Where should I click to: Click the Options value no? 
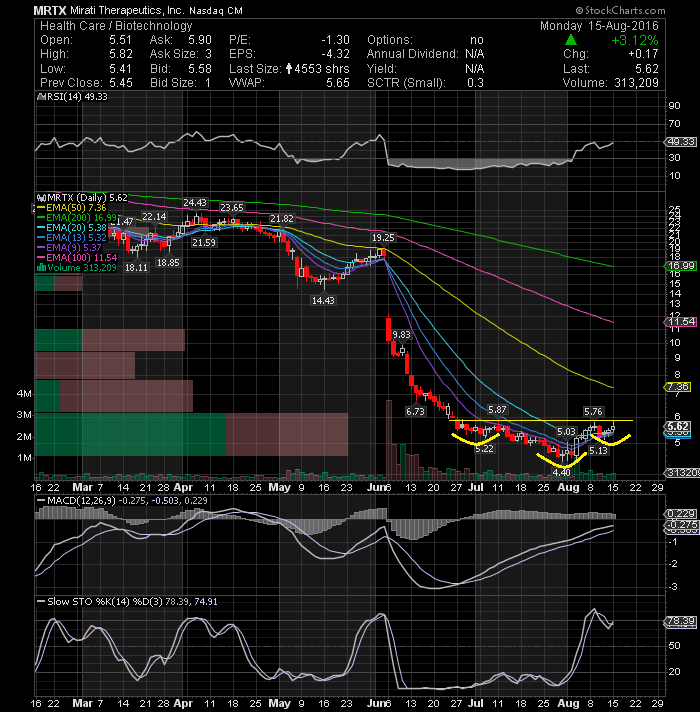(477, 40)
